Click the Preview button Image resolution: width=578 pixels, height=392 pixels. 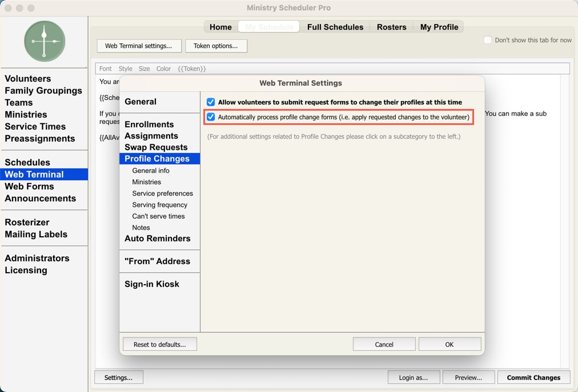(x=468, y=377)
